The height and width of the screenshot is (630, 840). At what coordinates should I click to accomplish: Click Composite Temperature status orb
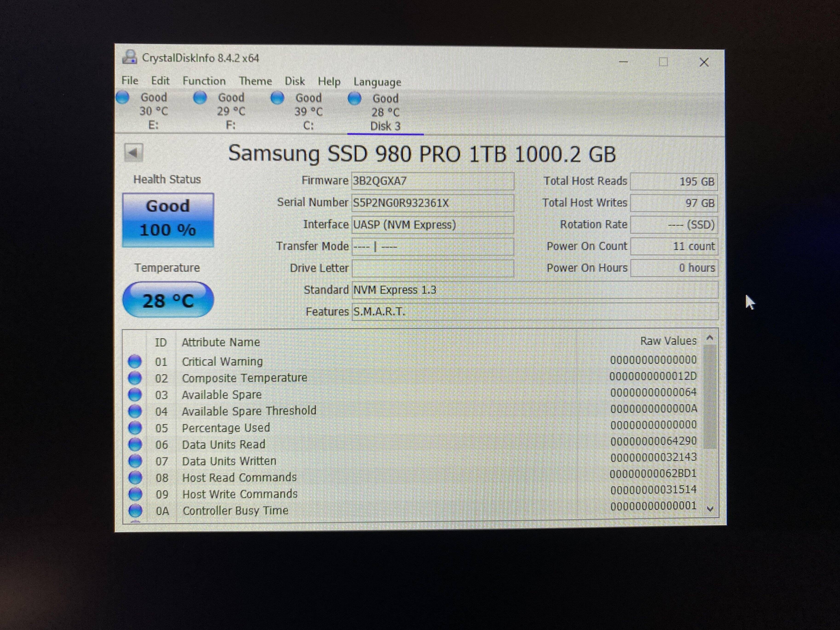point(135,378)
